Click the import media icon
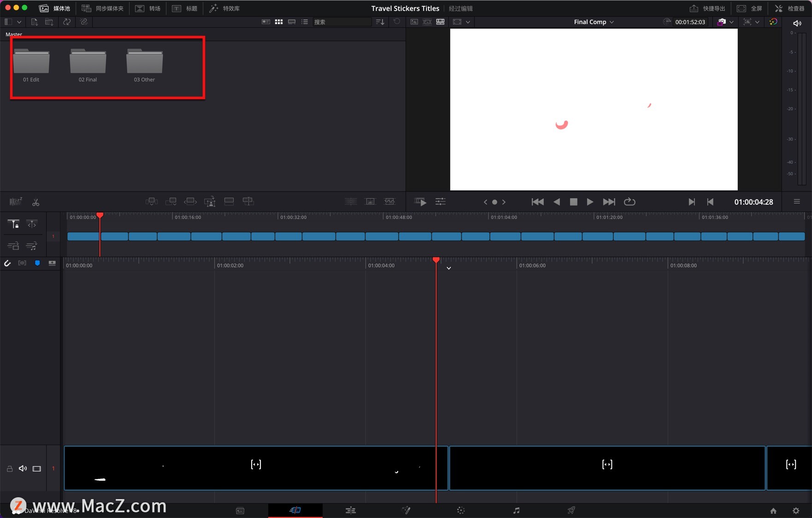The image size is (812, 518). (34, 22)
